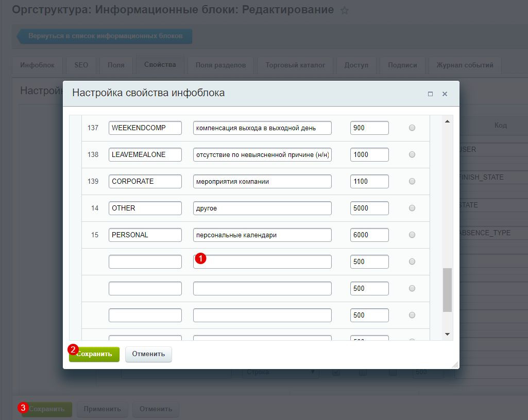
Task: Select default radio for OTHER row
Action: point(412,208)
